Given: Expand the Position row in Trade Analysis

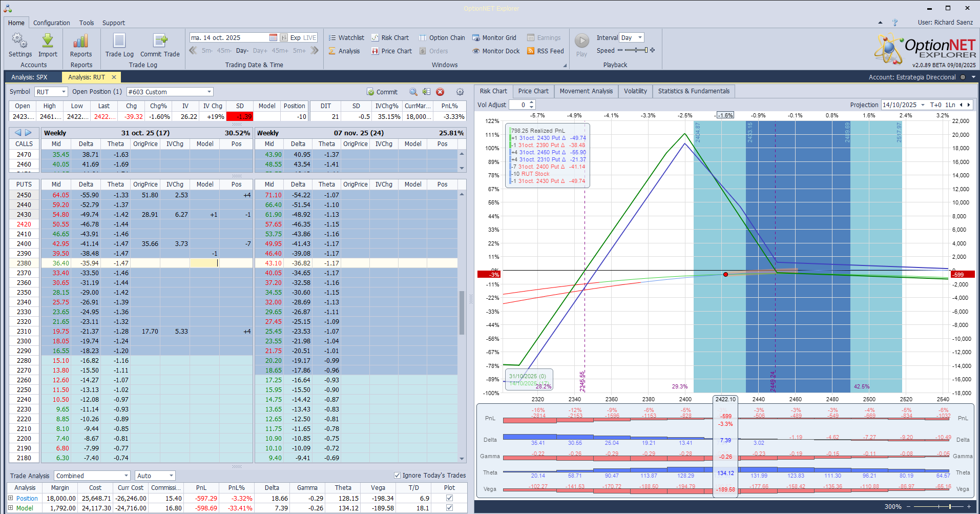Looking at the screenshot, I should pyautogui.click(x=10, y=498).
